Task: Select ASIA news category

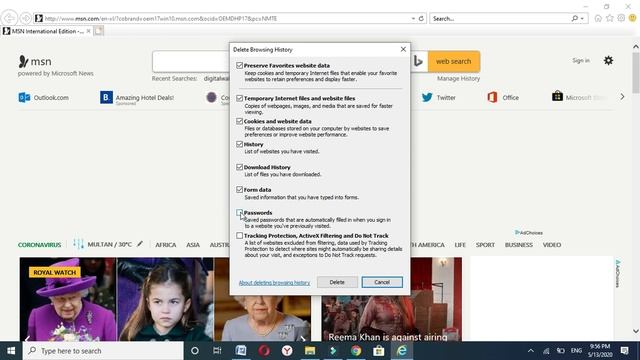Action: (x=193, y=245)
